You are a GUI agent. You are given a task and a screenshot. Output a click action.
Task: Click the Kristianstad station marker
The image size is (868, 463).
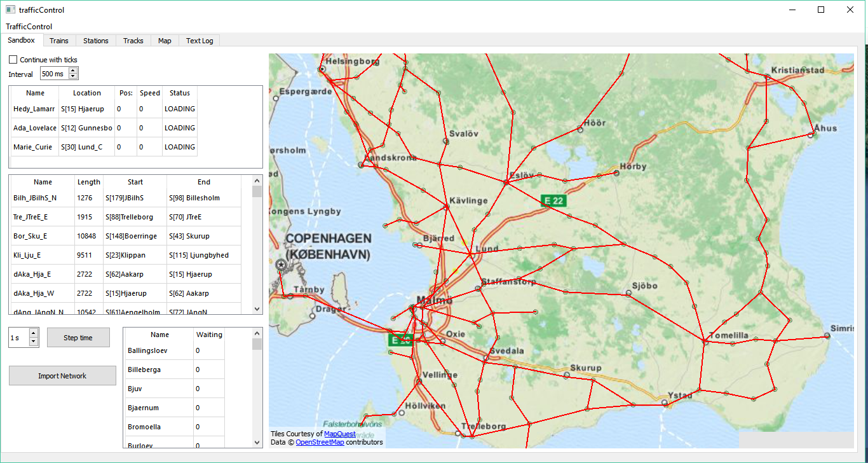(767, 76)
